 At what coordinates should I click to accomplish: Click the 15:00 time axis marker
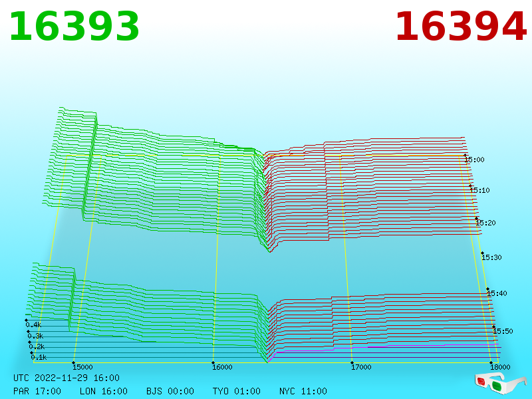coord(474,160)
